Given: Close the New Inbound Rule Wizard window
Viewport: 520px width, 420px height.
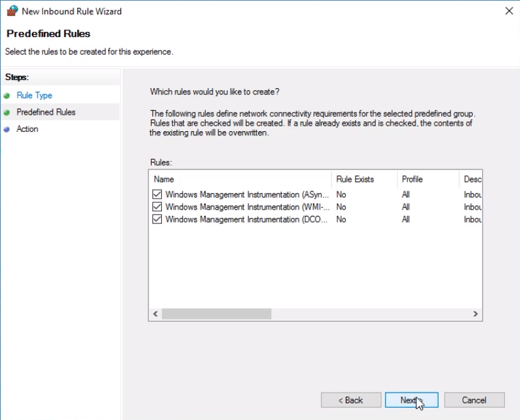Looking at the screenshot, I should (x=509, y=11).
